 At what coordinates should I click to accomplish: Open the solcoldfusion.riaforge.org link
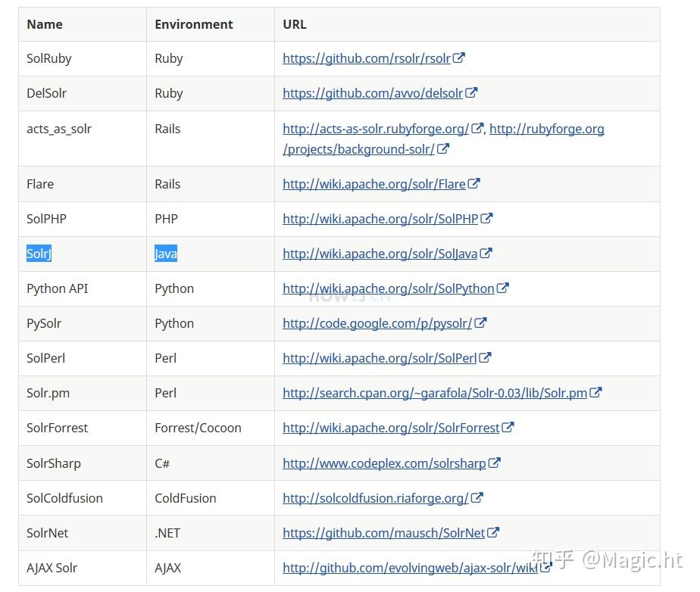[x=375, y=498]
